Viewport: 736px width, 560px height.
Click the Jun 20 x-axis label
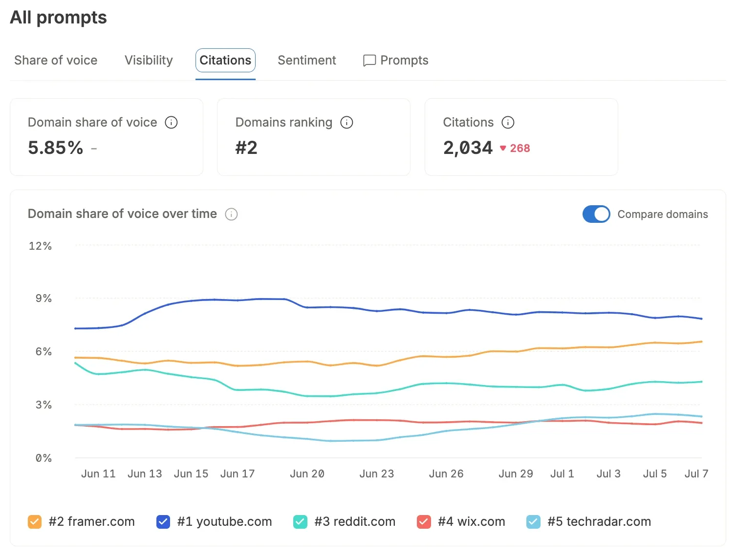tap(307, 474)
